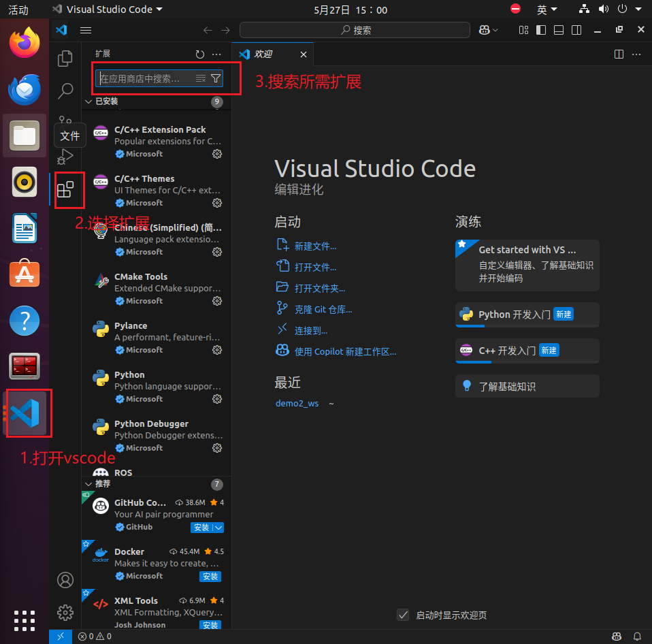Open Python development walkthrough

coord(527,315)
